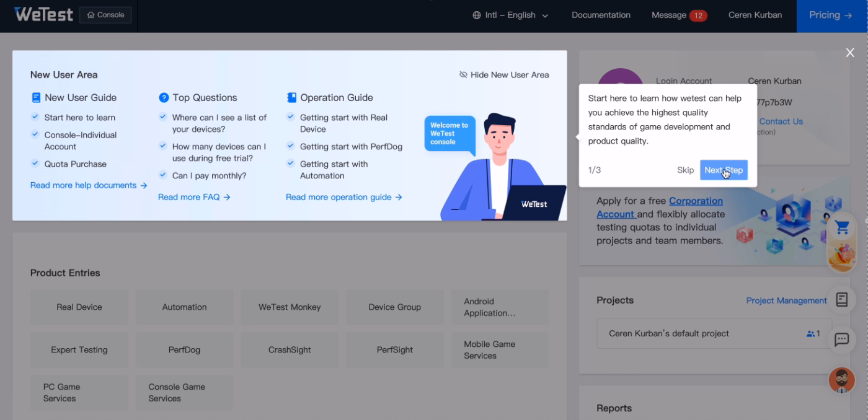Click the Message notification badge showing 12
The height and width of the screenshot is (420, 868).
699,14
